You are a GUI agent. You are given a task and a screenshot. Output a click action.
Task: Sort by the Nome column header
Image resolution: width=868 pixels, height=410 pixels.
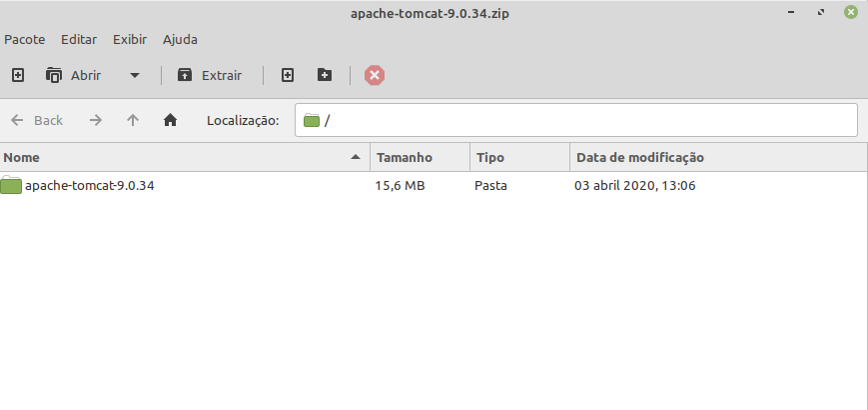(x=185, y=157)
